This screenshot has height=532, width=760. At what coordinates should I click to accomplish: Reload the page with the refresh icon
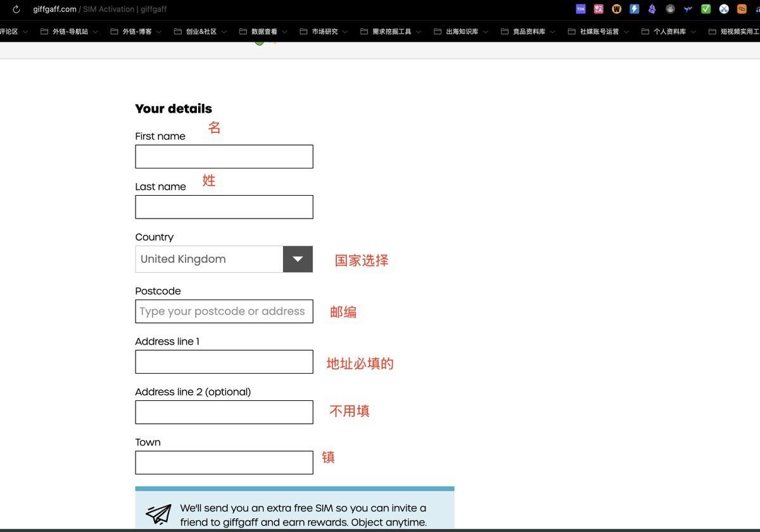click(x=16, y=9)
